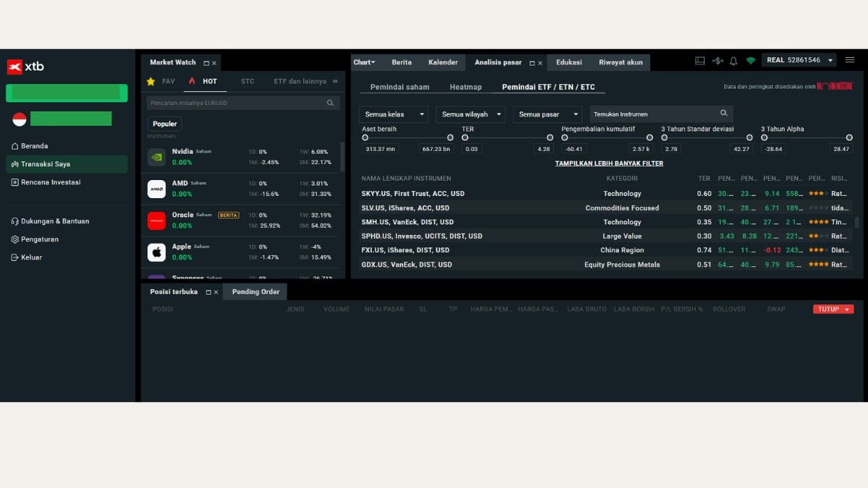Click the dollar transfer funds icon
This screenshot has width=868, height=488.
pos(718,61)
